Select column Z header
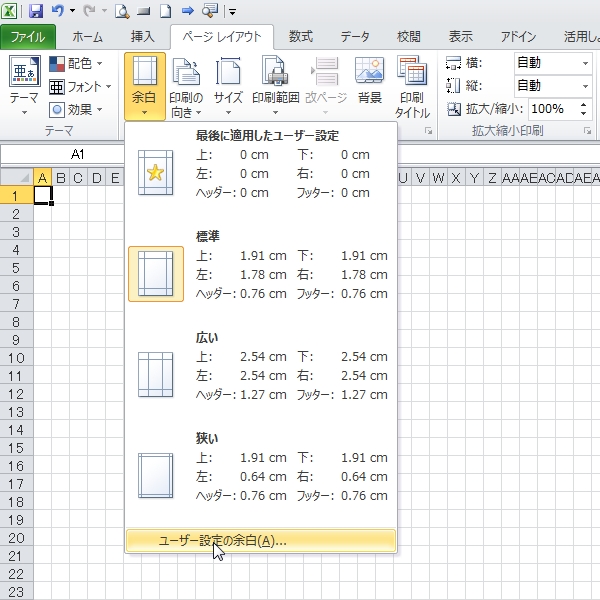This screenshot has height=600, width=600. point(492,178)
